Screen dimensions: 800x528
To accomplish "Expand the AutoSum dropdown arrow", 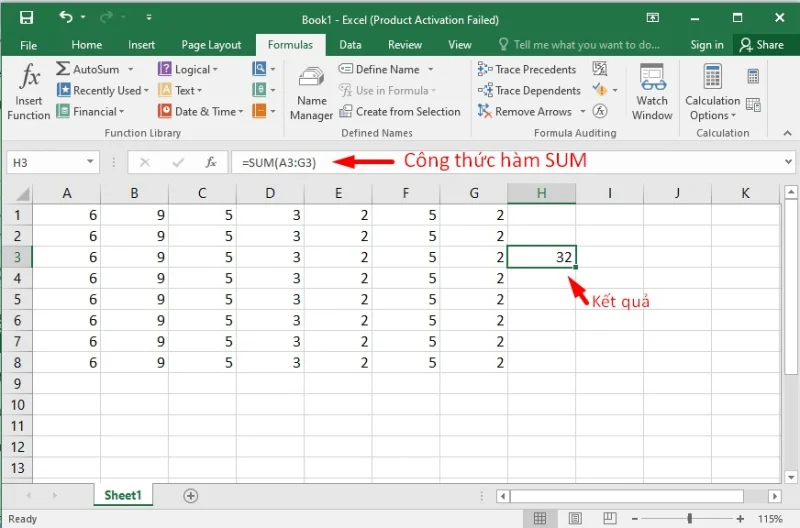I will [x=131, y=69].
